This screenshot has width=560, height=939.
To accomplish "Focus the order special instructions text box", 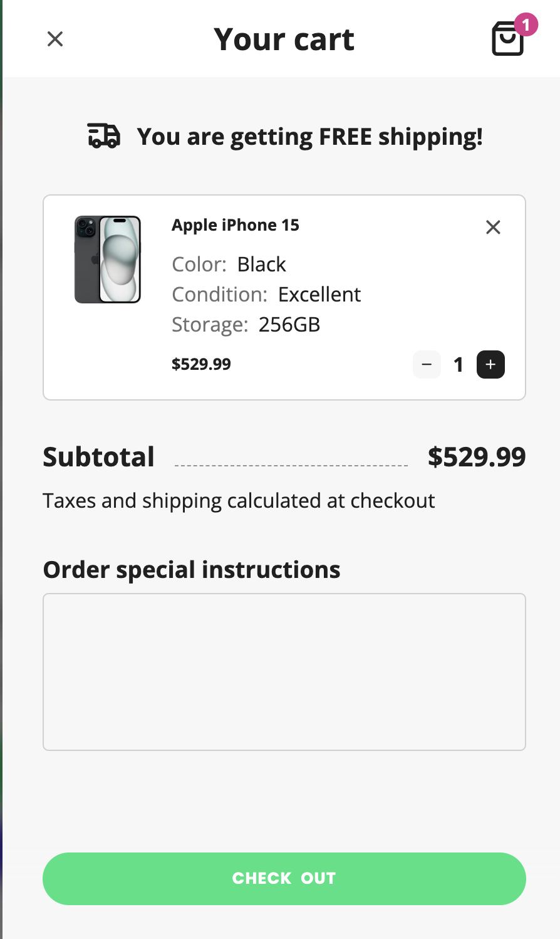I will point(284,671).
